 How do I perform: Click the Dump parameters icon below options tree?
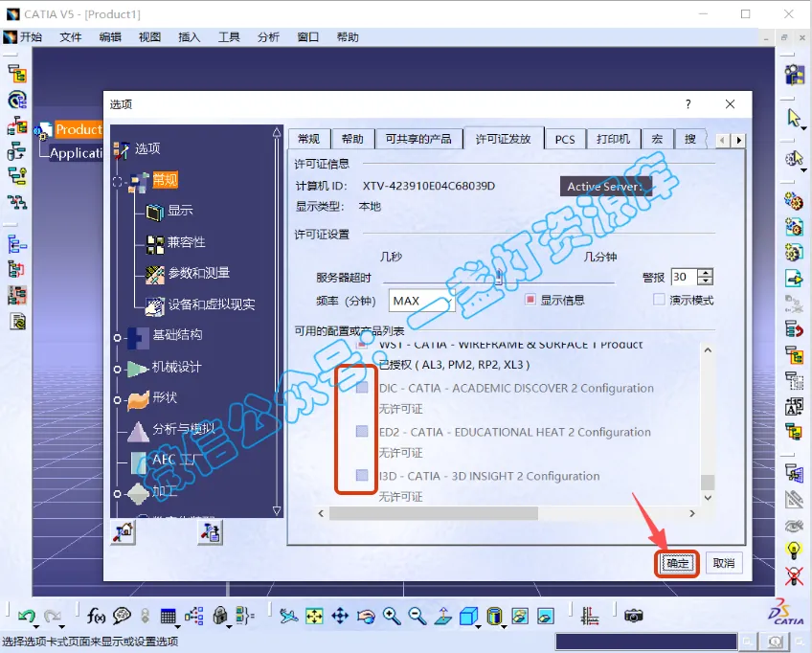coord(211,531)
